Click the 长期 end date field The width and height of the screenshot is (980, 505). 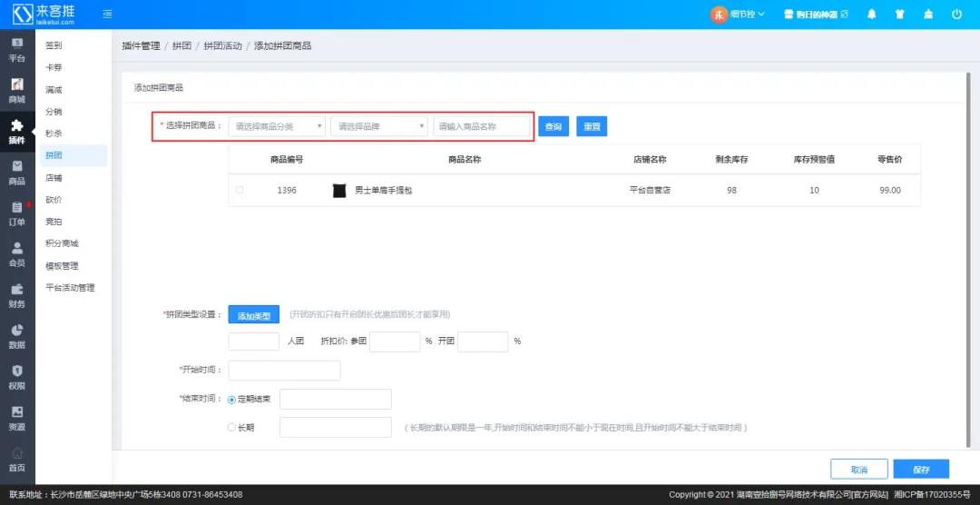(x=336, y=428)
